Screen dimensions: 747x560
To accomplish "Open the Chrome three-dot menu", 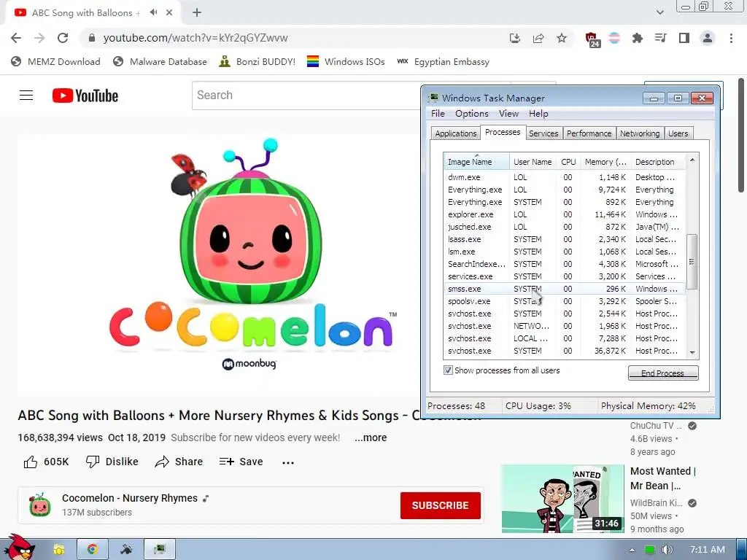I will click(x=731, y=38).
